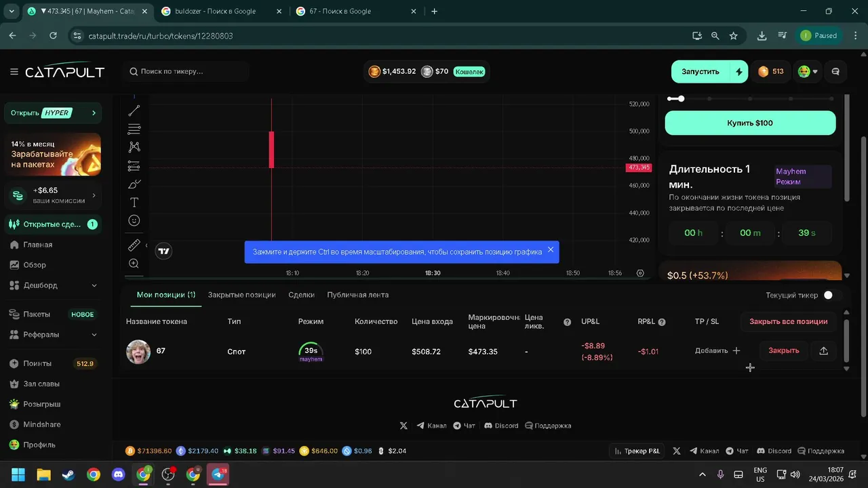868x488 pixels.
Task: Click the amount slider handle above Купить
Action: click(681, 99)
